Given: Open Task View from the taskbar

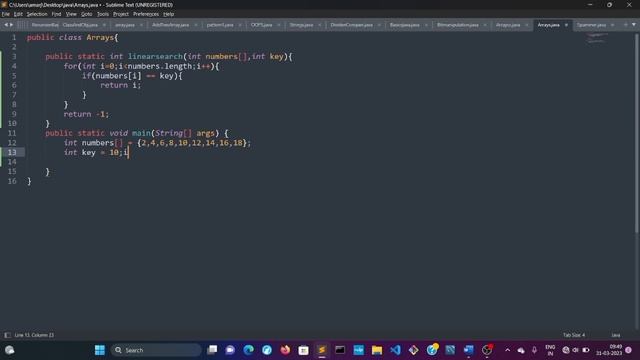Looking at the screenshot, I should pos(212,350).
